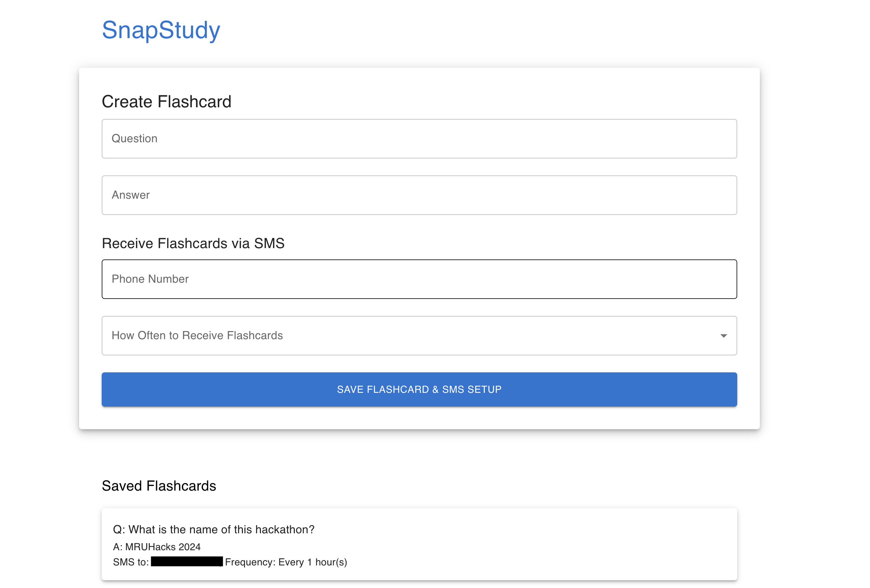The height and width of the screenshot is (588, 870).
Task: Click into the Answer text field
Action: coord(419,196)
